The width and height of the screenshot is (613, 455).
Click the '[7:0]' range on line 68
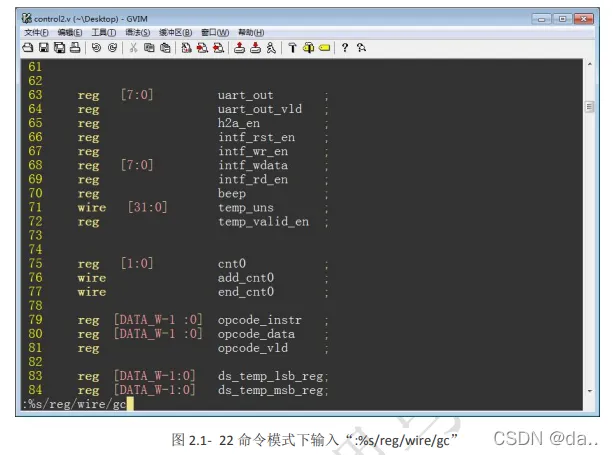(x=137, y=165)
